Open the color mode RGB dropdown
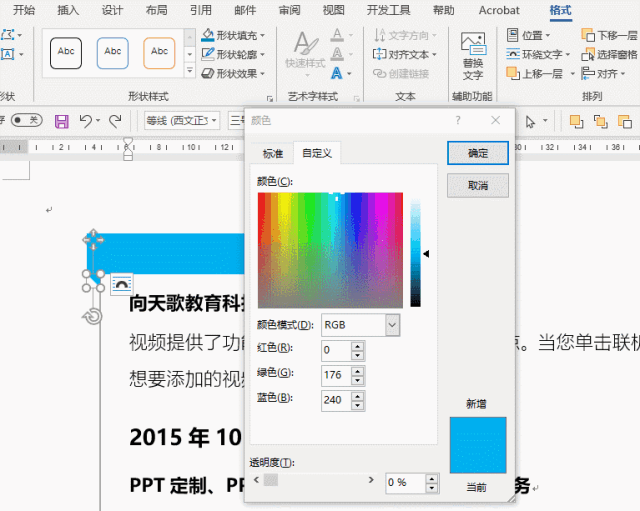Viewport: 640px width, 511px height. tap(392, 325)
